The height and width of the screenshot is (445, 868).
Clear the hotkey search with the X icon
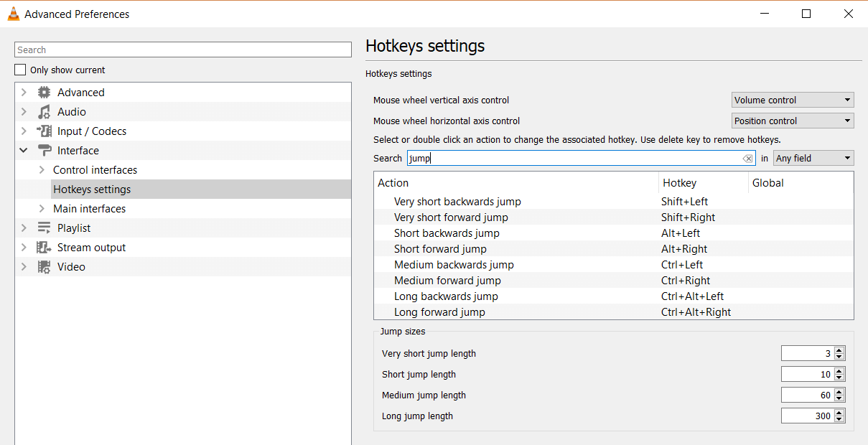click(747, 159)
